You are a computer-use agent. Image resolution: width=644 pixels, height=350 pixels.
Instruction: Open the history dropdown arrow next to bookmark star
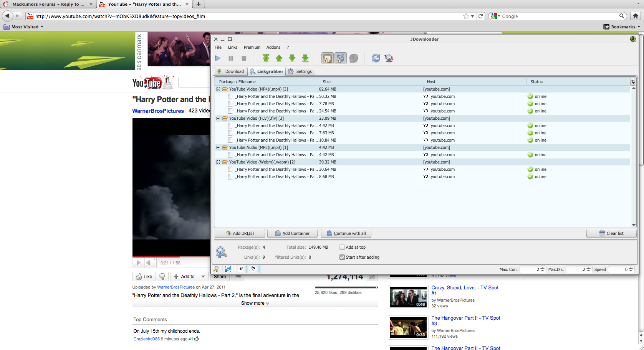tap(472, 16)
